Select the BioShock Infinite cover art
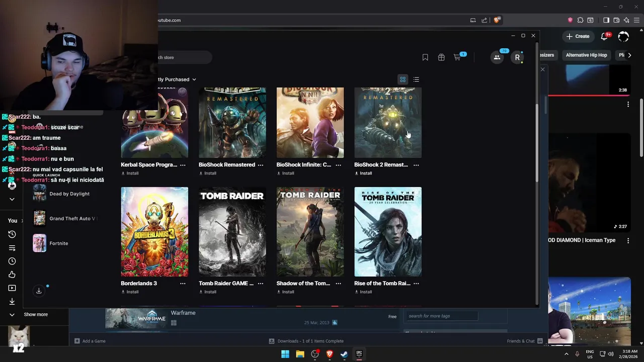Screen dimensions: 644x362 [x=310, y=123]
